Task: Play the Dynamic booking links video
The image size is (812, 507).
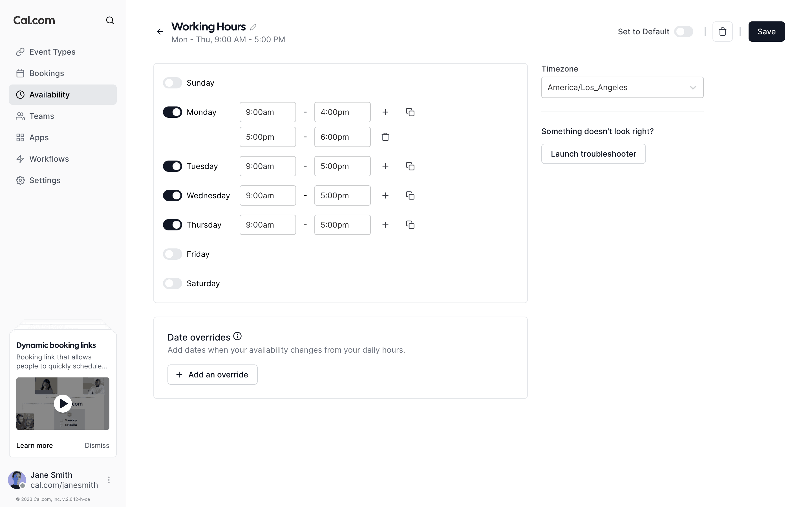Action: click(63, 403)
